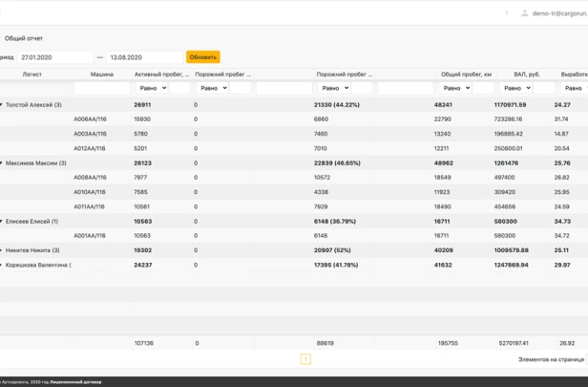The height and width of the screenshot is (387, 588).
Task: Sort by the Машина column header
Action: point(102,74)
